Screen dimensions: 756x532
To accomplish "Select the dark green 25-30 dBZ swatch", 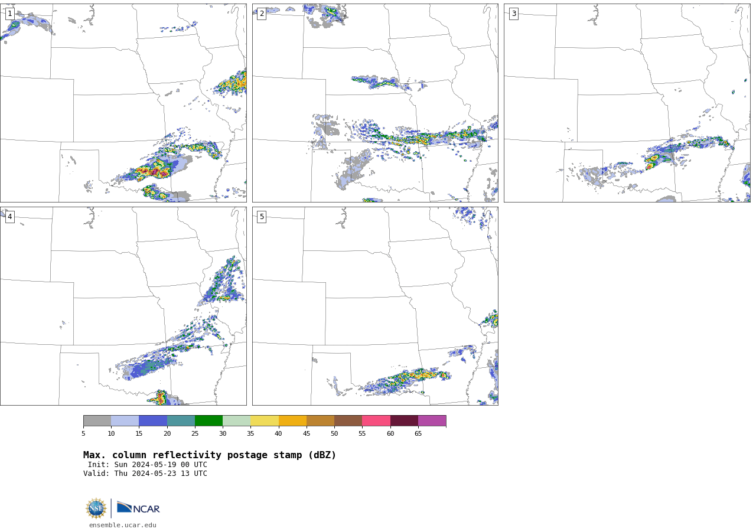I will click(208, 420).
